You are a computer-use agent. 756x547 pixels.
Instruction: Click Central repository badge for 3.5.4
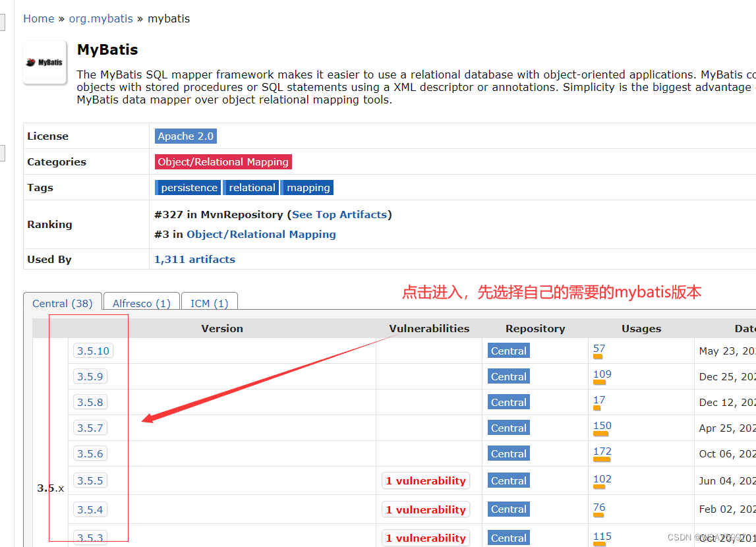pos(509,509)
